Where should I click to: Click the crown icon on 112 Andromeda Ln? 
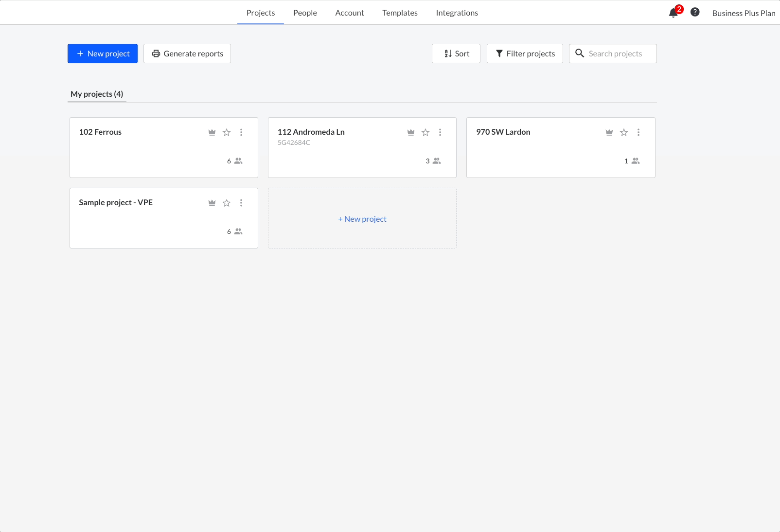click(411, 132)
